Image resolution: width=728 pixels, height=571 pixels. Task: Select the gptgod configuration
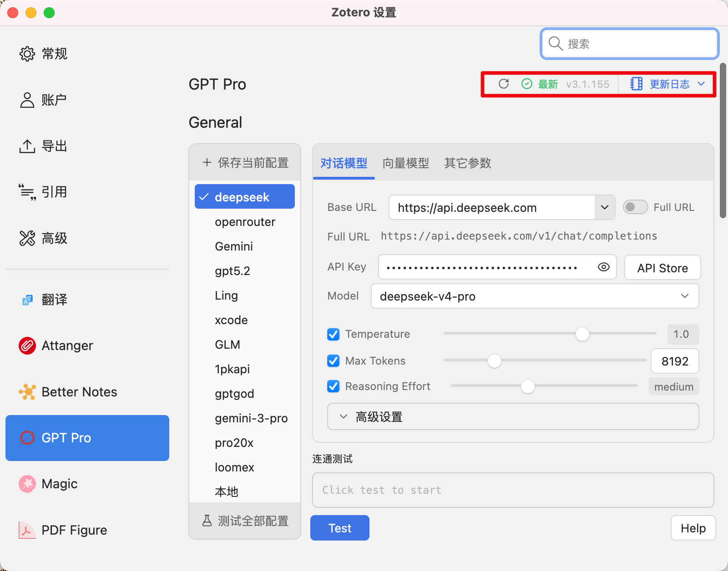tap(245, 394)
